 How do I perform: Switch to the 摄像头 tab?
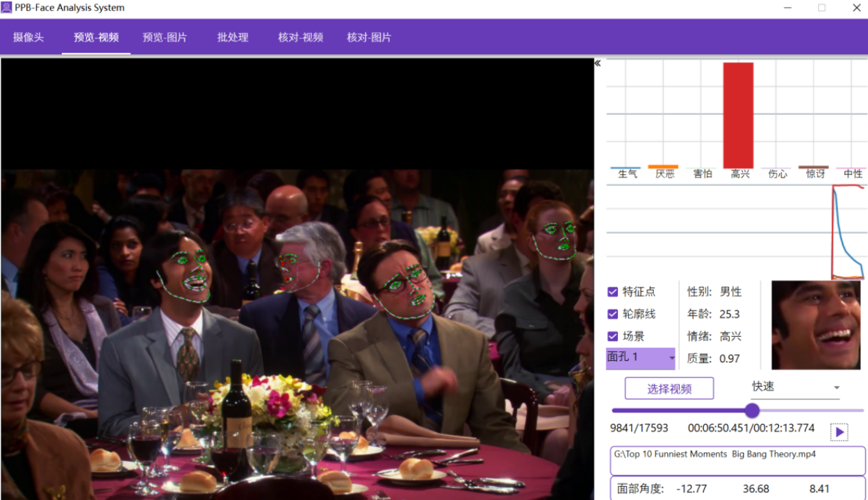coord(28,37)
